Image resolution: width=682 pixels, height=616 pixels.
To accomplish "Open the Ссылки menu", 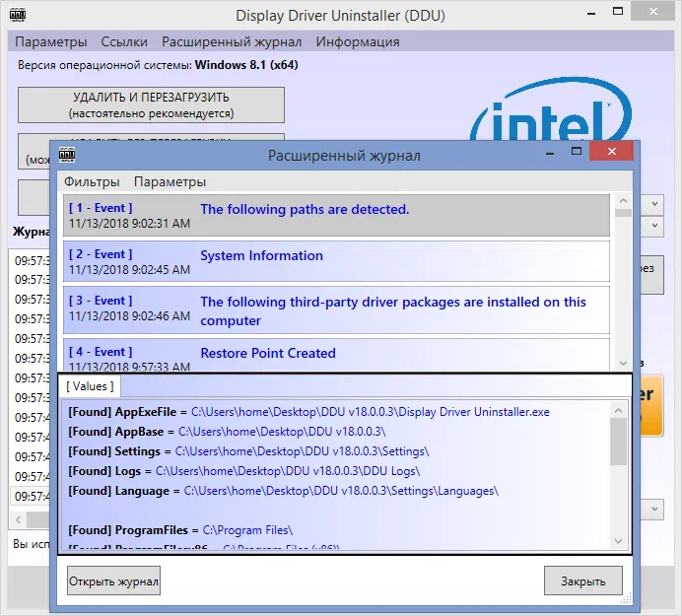I will tap(124, 41).
